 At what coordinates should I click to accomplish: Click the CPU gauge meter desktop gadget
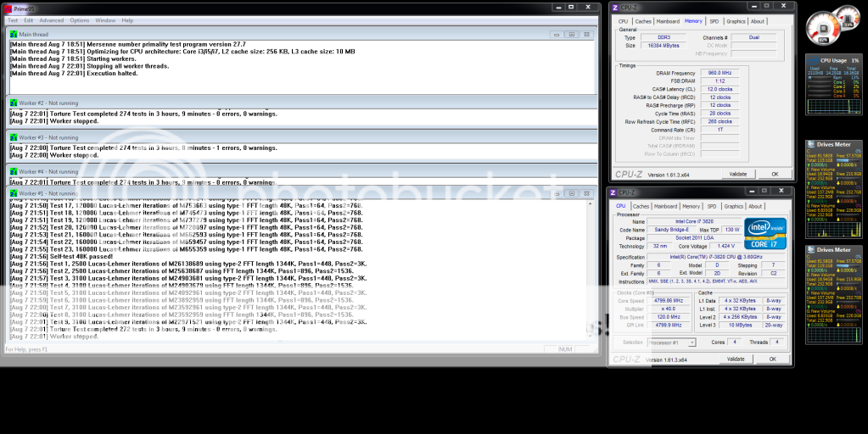824,28
